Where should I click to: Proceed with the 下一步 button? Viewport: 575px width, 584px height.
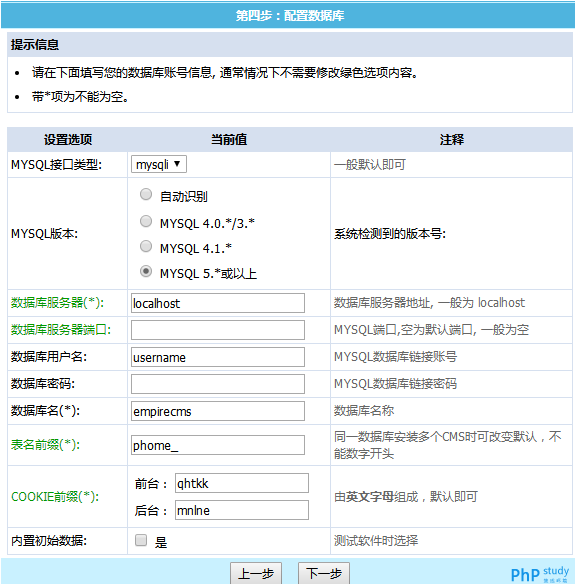pyautogui.click(x=324, y=573)
